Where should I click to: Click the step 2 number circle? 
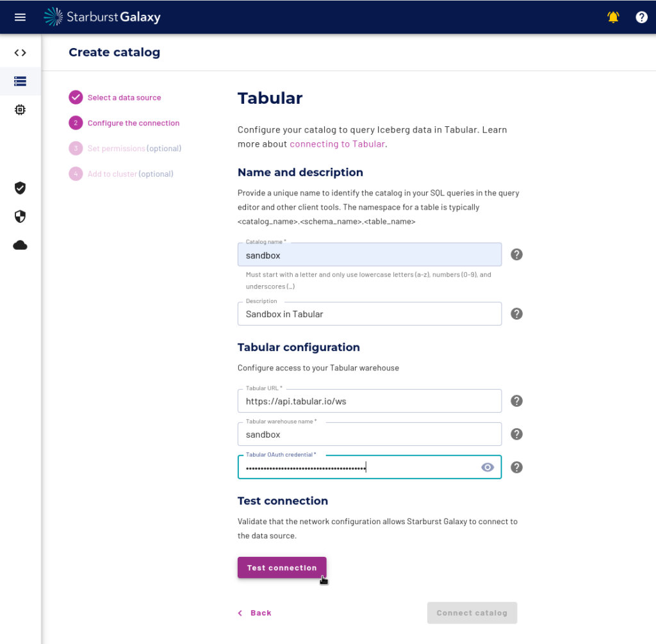point(76,123)
